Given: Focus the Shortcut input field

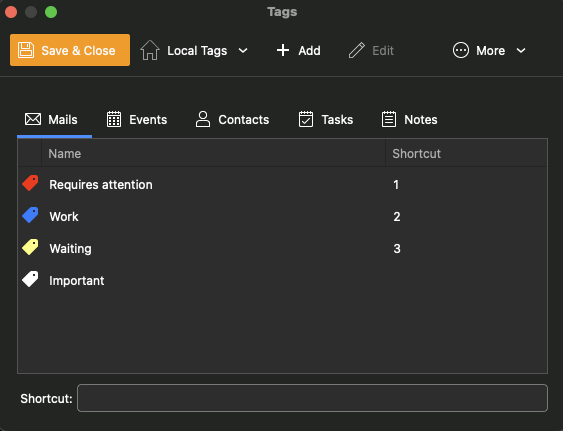Looking at the screenshot, I should click(x=312, y=398).
